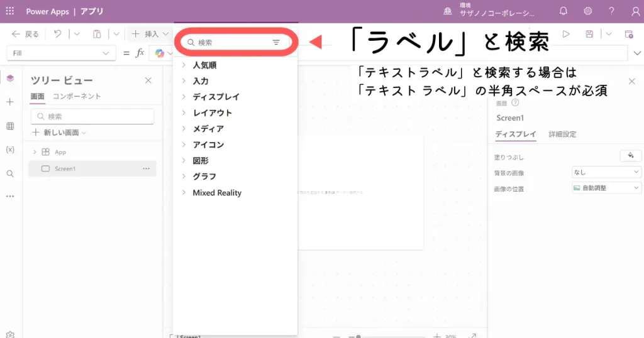This screenshot has height=338, width=644.
Task: Expand the 人気順 category
Action: click(x=204, y=65)
